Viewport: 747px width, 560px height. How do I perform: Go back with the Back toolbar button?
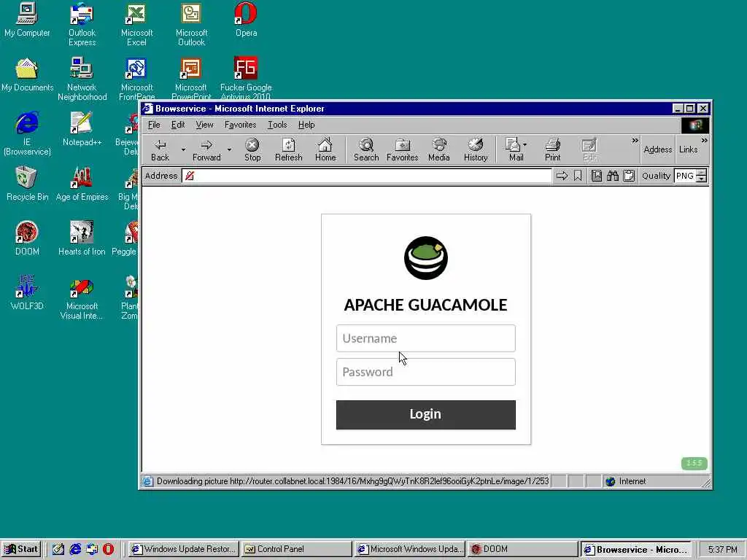[x=160, y=149]
